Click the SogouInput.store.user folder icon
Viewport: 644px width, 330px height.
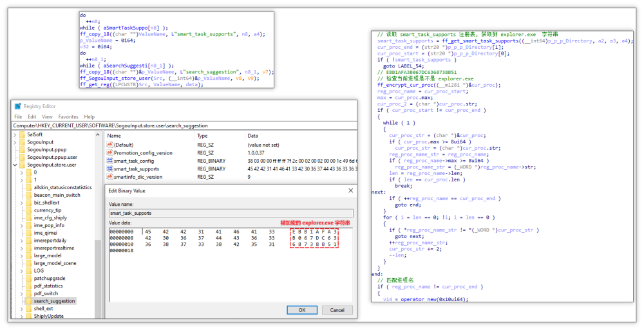click(22, 165)
